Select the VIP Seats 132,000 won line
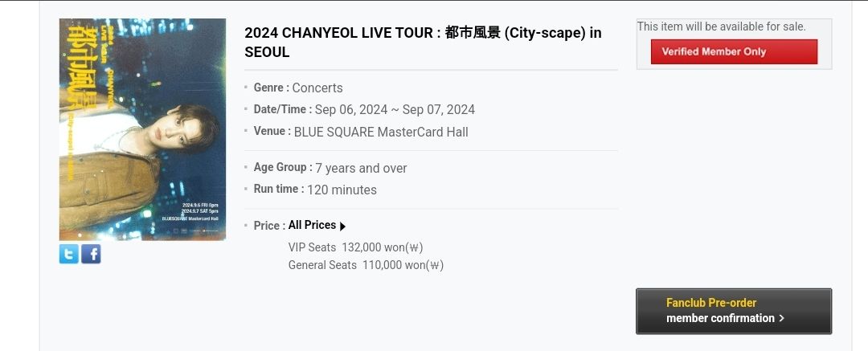868x351 pixels. [x=355, y=247]
